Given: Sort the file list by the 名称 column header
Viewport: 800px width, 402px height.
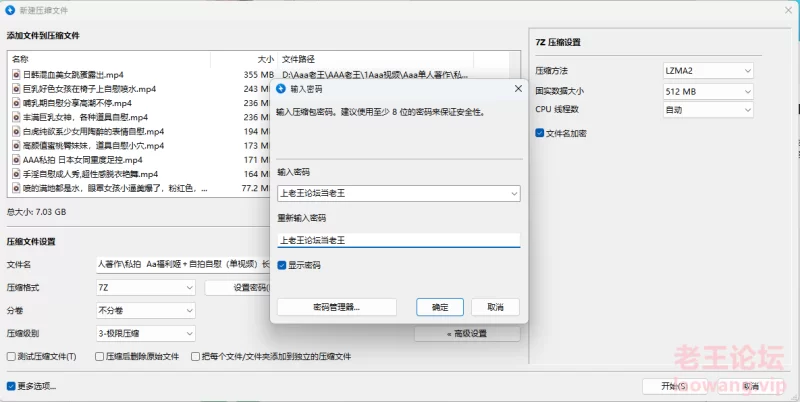Looking at the screenshot, I should 110,59.
